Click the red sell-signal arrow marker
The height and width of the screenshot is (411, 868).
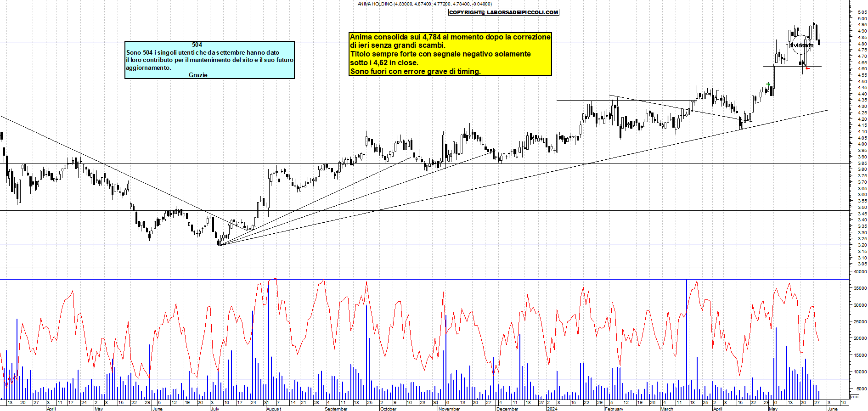pyautogui.click(x=808, y=68)
